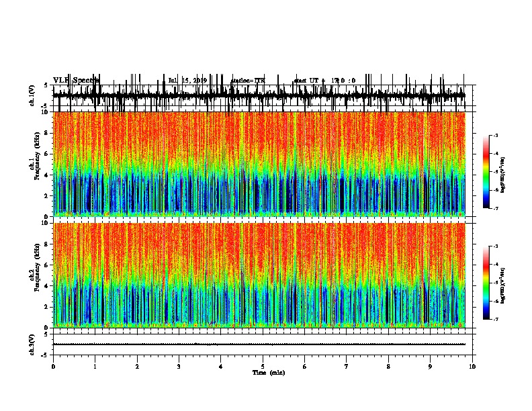
Task: Click the '5' tick on ch.3 voltage axis
Action: [x=46, y=334]
